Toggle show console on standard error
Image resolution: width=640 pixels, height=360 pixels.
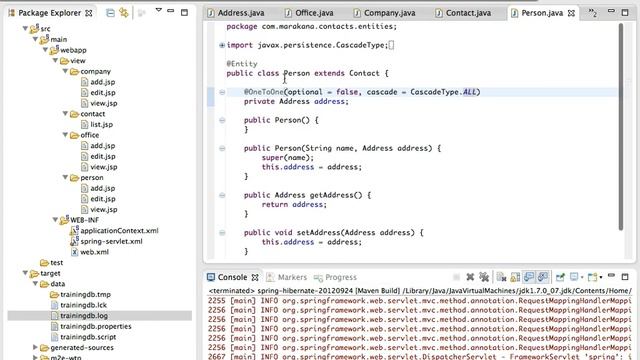(x=543, y=277)
